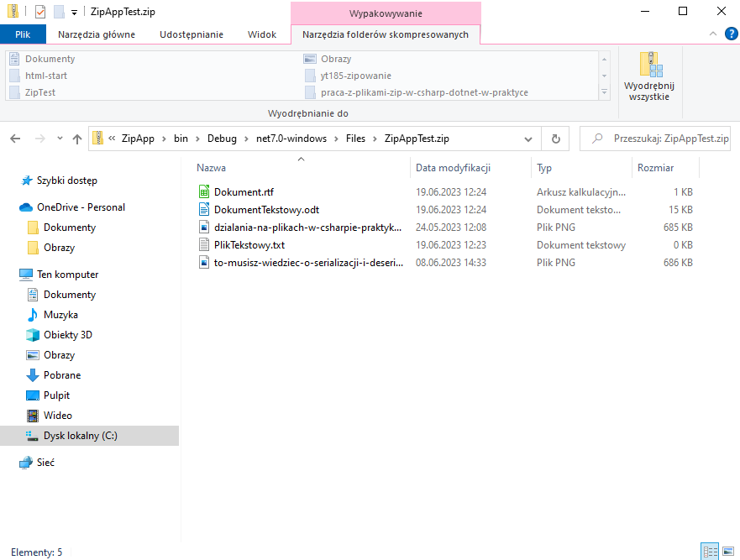Select the Dokument.rtf file icon

click(x=203, y=192)
